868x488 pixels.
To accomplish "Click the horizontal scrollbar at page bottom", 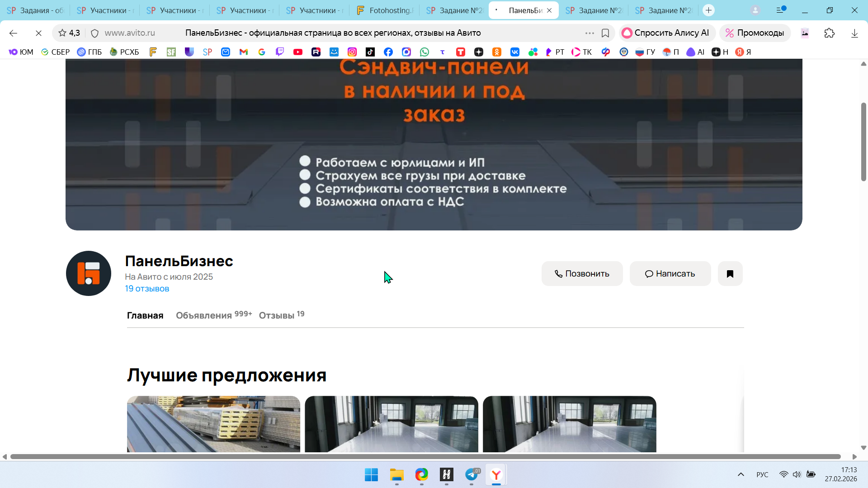I will (x=425, y=457).
